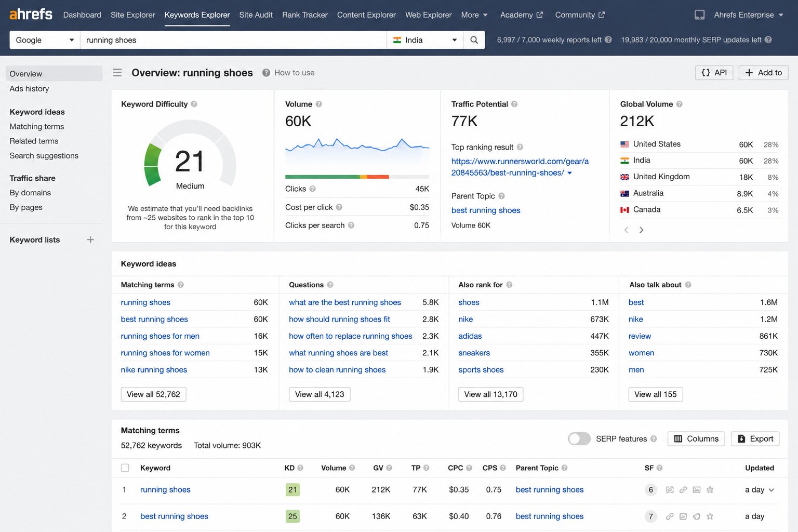Open 'sports shoes' also rank for link
798x532 pixels.
(x=481, y=369)
